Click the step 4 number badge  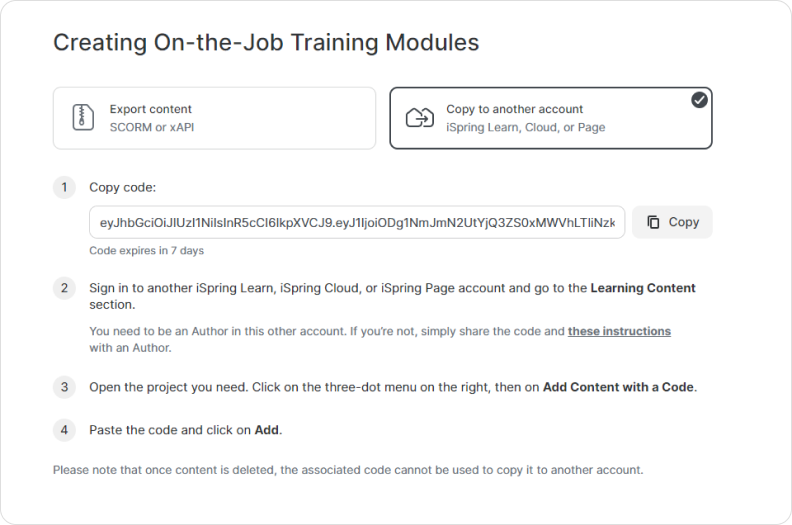coord(64,430)
